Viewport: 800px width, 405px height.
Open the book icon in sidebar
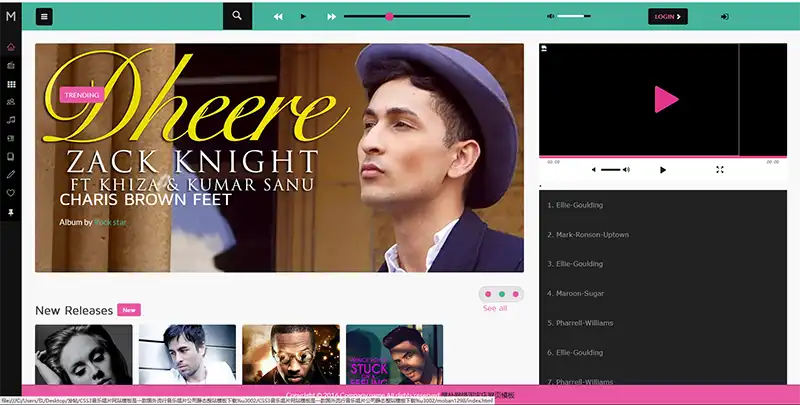click(11, 157)
